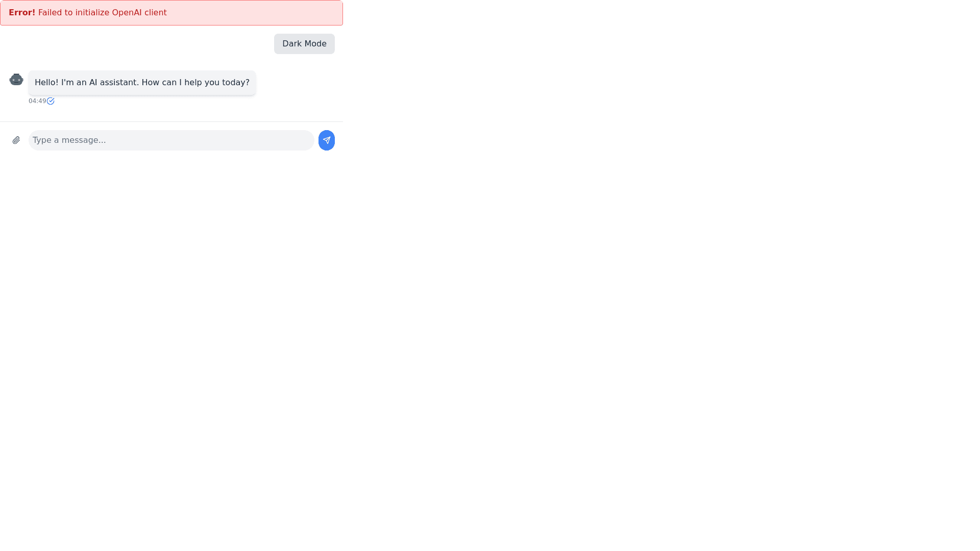Switch the theme using Dark Mode button

click(304, 44)
